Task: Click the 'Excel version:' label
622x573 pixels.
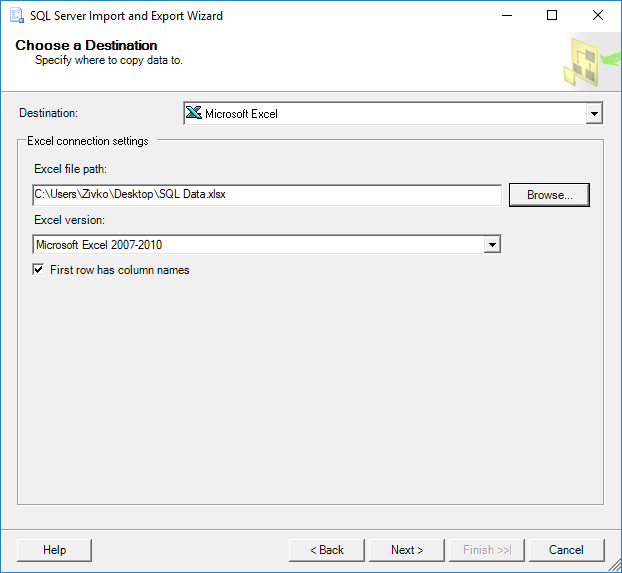Action: (69, 220)
